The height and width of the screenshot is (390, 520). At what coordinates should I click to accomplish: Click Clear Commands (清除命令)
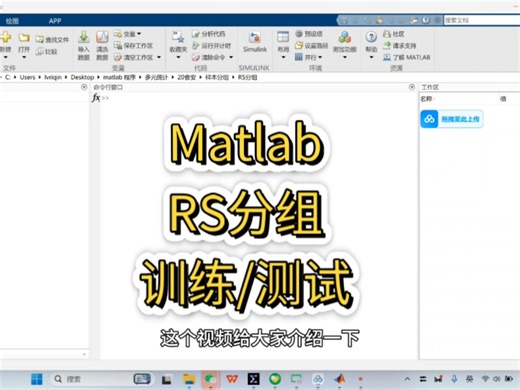tap(209, 57)
